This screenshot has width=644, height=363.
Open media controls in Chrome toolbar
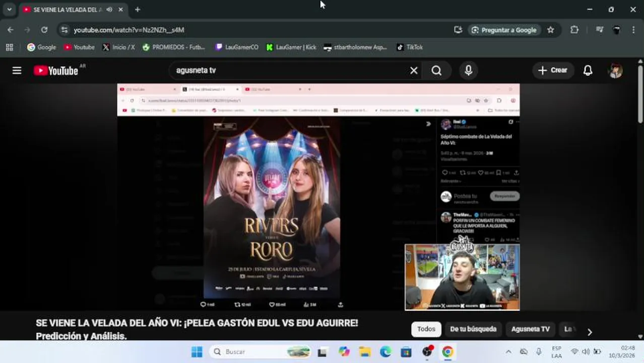pyautogui.click(x=599, y=30)
